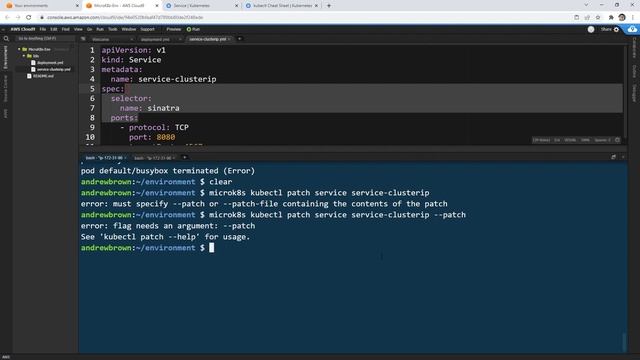Screen dimensions: 640x360
Task: Bookmark this page with star icon
Action: click(x=598, y=17)
